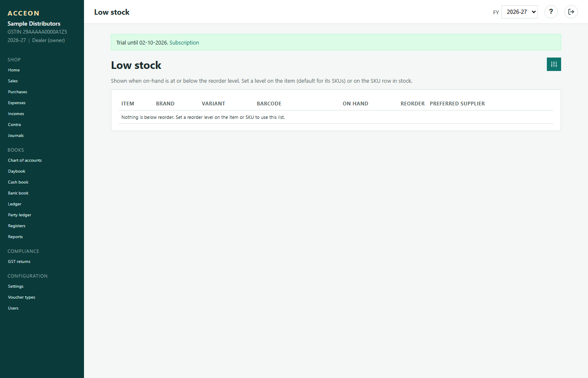
Task: Click the BARCODE column header
Action: point(269,104)
